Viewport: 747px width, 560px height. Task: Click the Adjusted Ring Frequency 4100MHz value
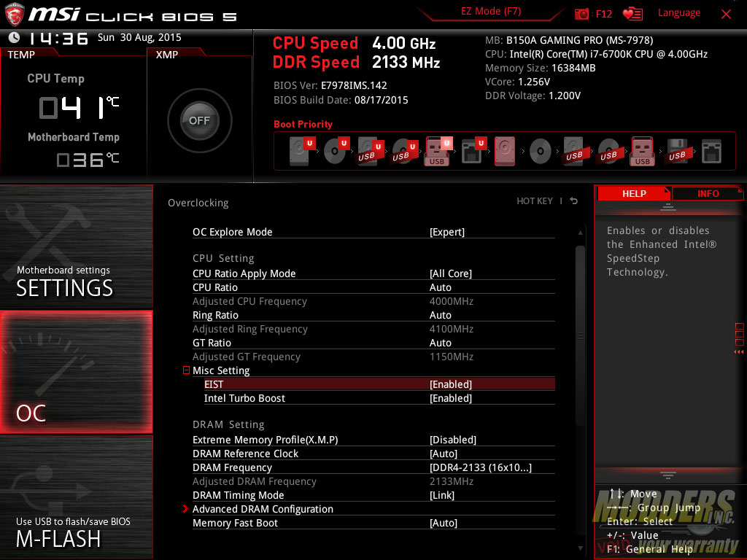tap(451, 329)
